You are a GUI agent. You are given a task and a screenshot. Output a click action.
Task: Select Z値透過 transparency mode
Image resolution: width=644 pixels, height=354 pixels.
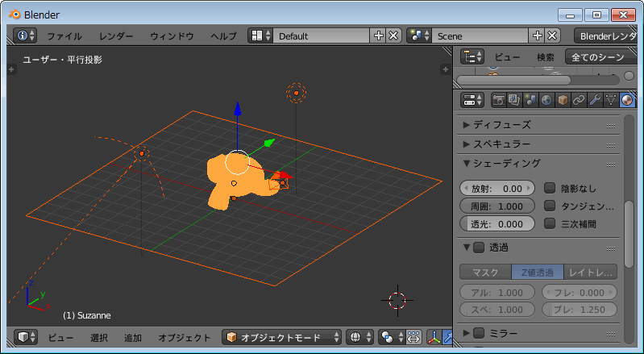click(538, 273)
